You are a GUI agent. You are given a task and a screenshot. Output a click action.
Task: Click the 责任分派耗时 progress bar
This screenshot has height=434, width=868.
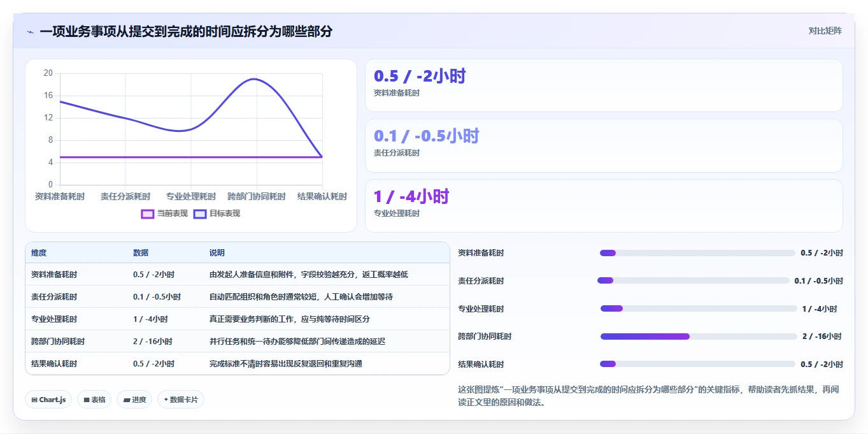[693, 280]
